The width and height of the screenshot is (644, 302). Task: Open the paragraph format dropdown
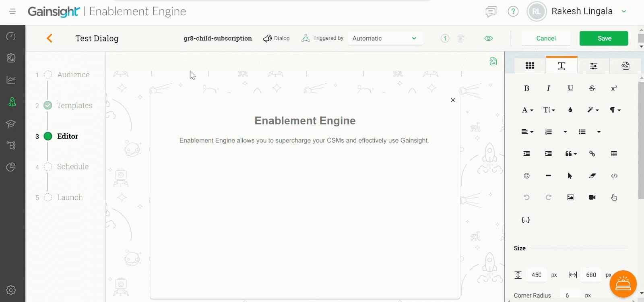click(x=615, y=110)
